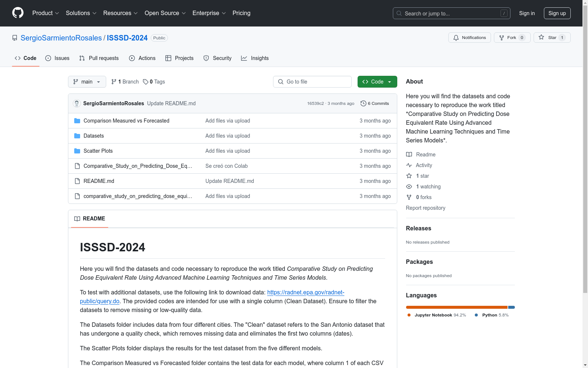This screenshot has width=588, height=368.
Task: Open the README.md file
Action: point(99,181)
